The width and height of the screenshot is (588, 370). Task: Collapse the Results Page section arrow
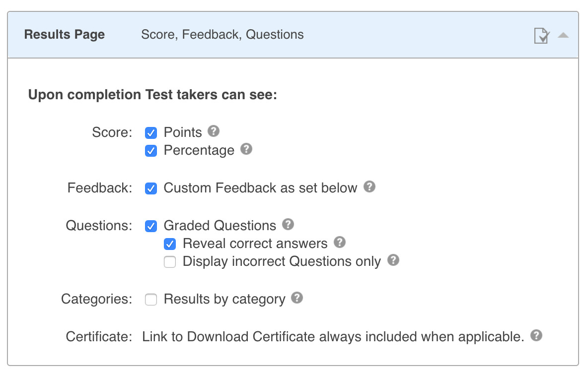click(x=563, y=35)
